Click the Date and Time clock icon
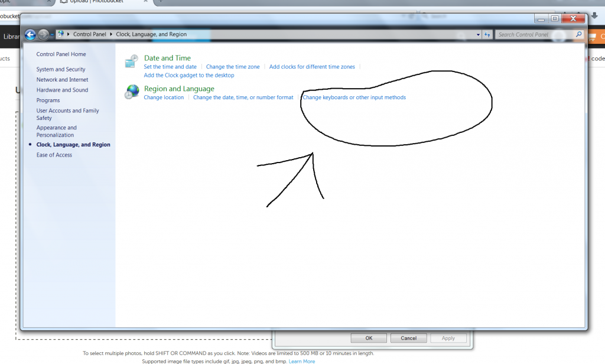605x364 pixels. pyautogui.click(x=132, y=62)
